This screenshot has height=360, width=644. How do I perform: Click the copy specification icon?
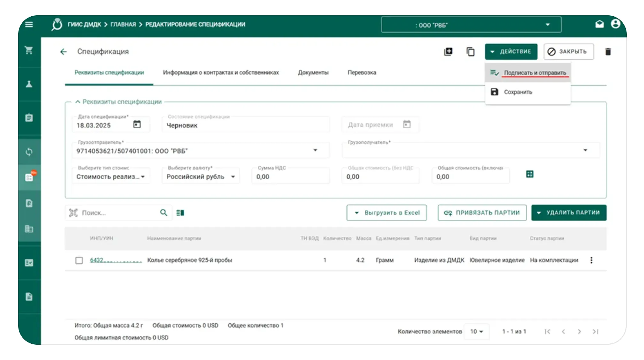[470, 52]
